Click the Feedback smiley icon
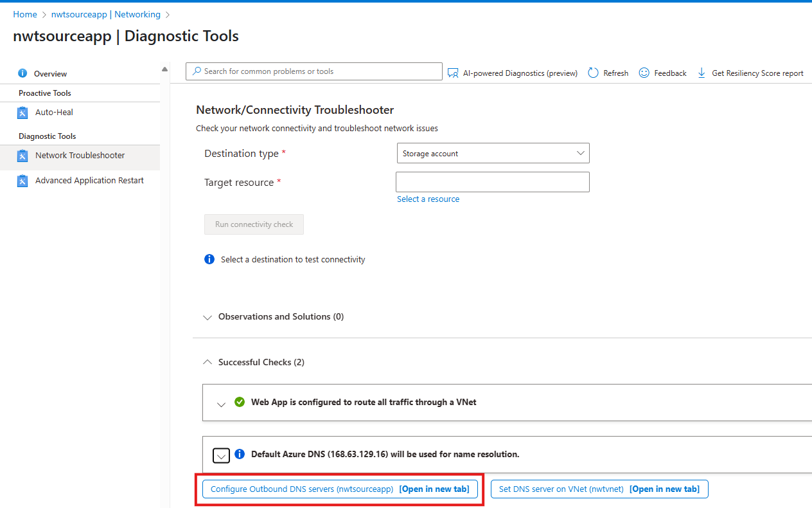 644,73
